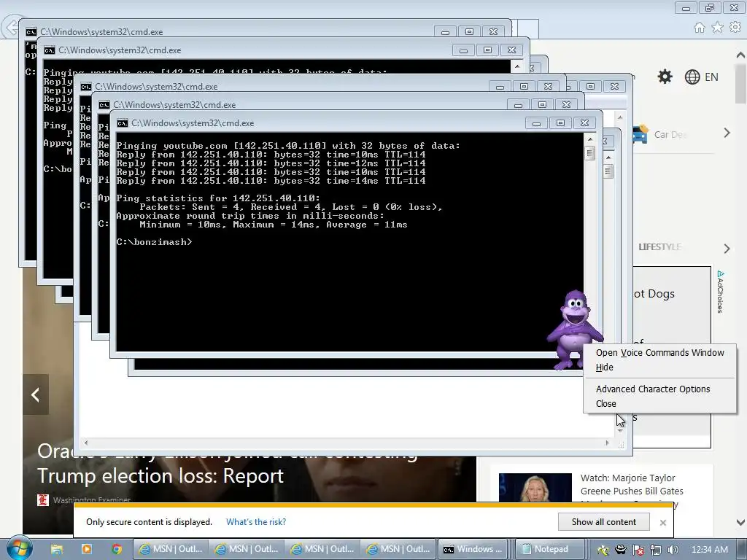Switch to the Windows cmd taskbar group
The width and height of the screenshot is (747, 560).
tap(473, 549)
